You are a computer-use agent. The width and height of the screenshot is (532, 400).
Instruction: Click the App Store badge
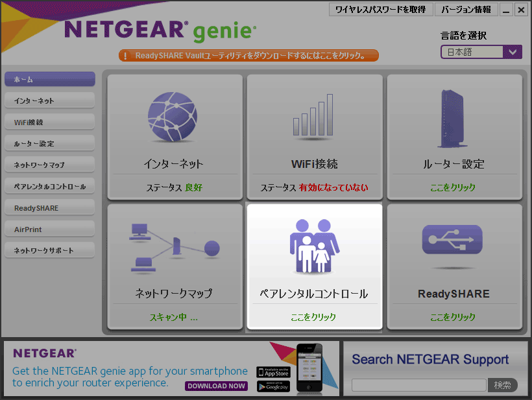pyautogui.click(x=273, y=372)
